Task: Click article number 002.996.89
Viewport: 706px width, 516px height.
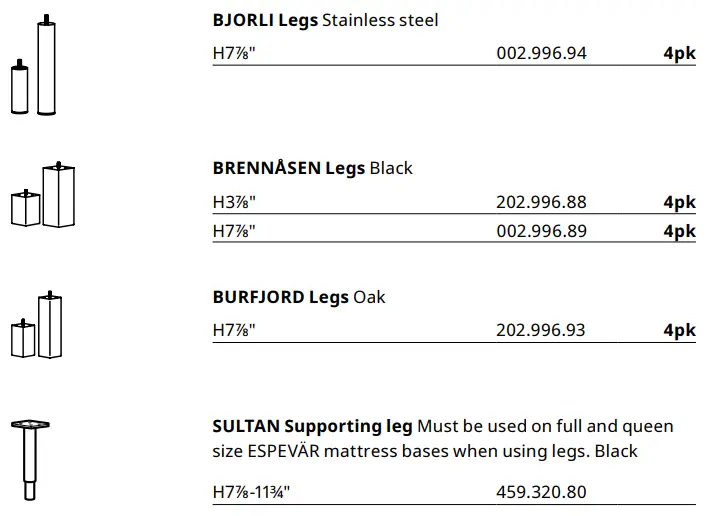Action: [541, 231]
